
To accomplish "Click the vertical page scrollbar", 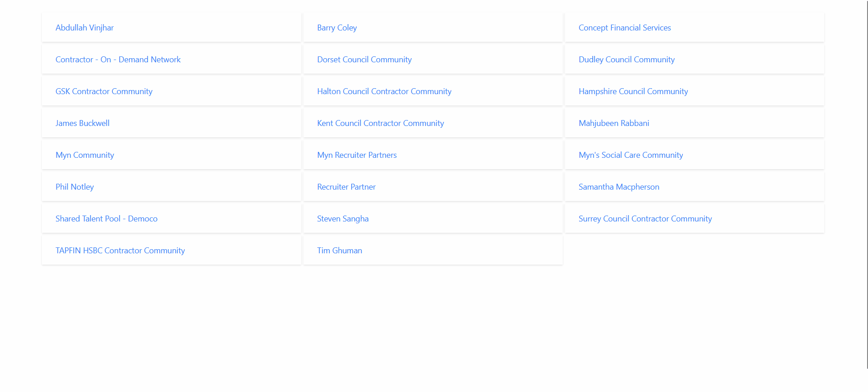I will [x=867, y=184].
